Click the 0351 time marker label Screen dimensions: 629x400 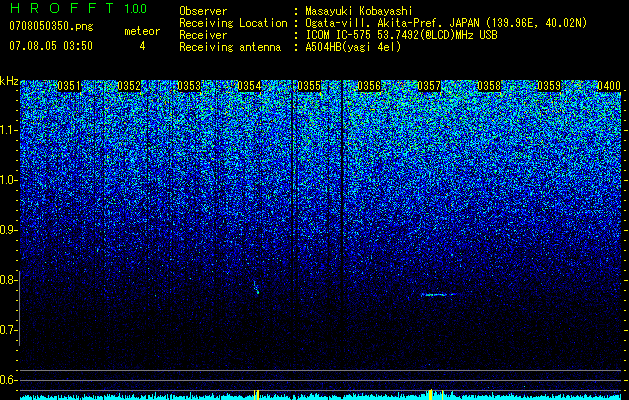(x=69, y=86)
